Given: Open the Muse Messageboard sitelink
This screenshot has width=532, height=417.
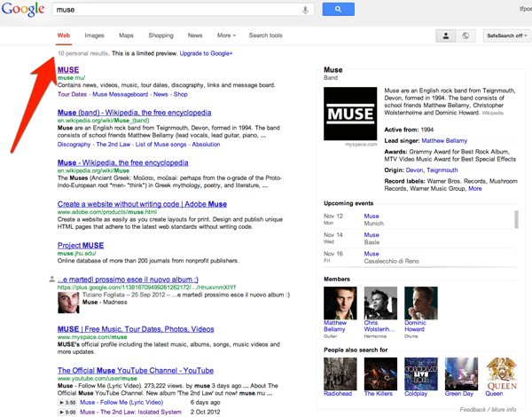Looking at the screenshot, I should (120, 94).
